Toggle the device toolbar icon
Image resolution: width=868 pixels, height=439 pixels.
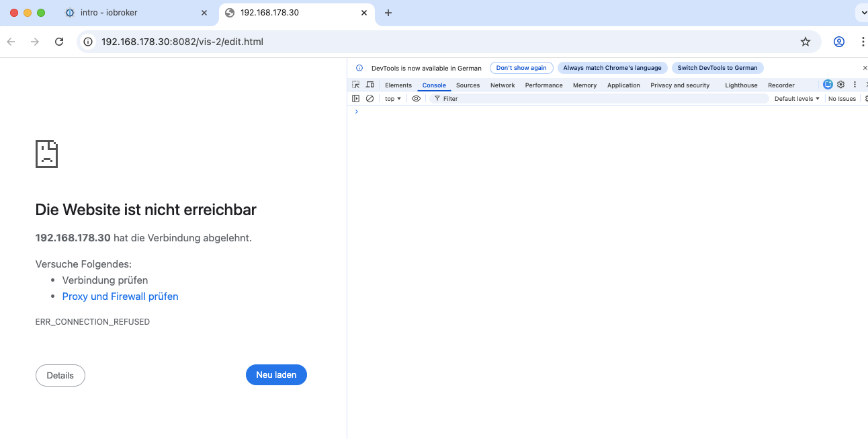[x=370, y=85]
